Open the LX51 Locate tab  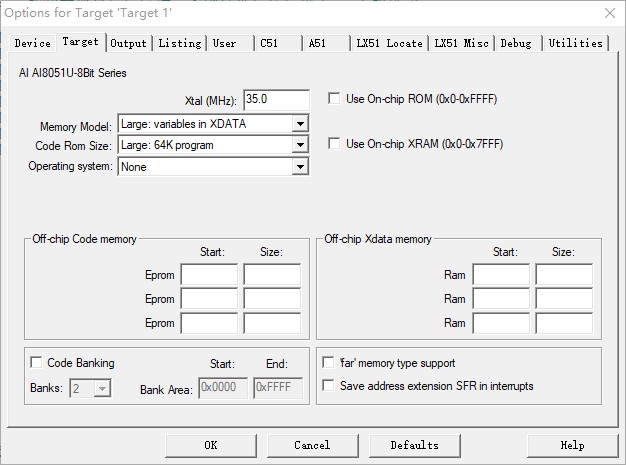point(389,43)
